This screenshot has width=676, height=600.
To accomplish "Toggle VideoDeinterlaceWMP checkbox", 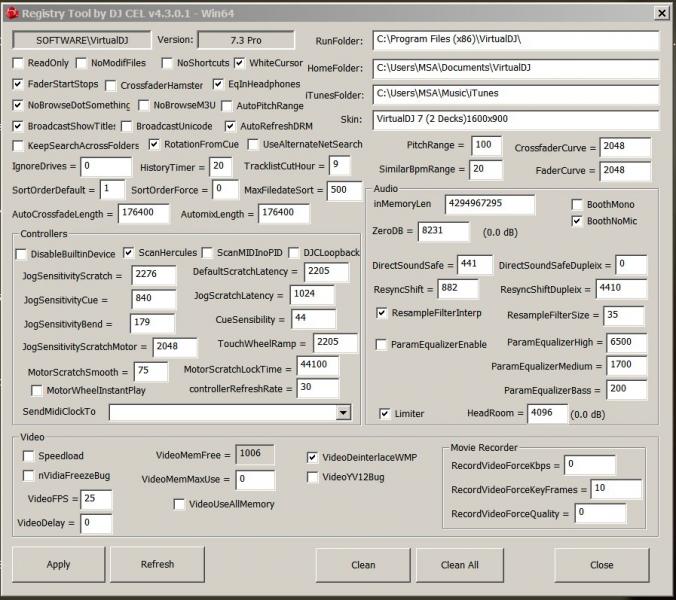I will 313,457.
